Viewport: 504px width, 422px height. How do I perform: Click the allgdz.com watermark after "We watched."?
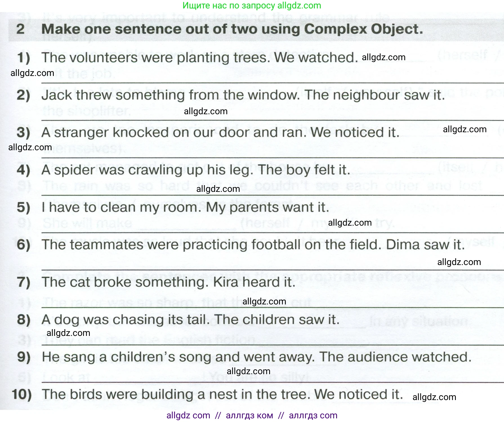tap(383, 57)
